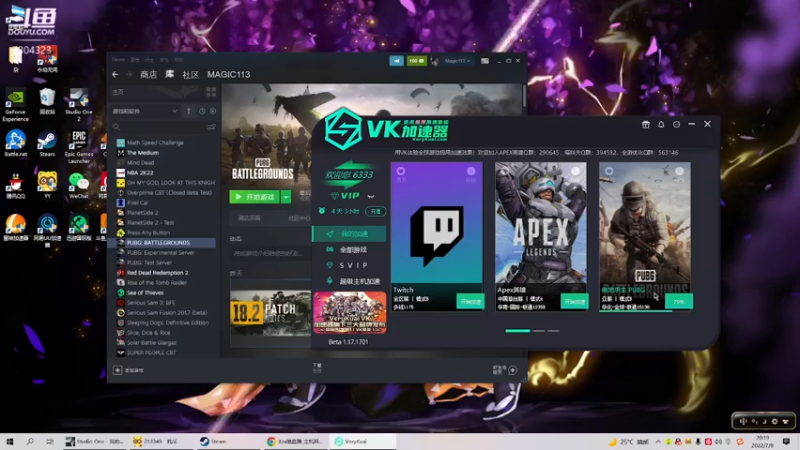Image resolution: width=800 pixels, height=450 pixels.
Task: Expand the Magic113 account dropdown in Steam
Action: point(457,61)
